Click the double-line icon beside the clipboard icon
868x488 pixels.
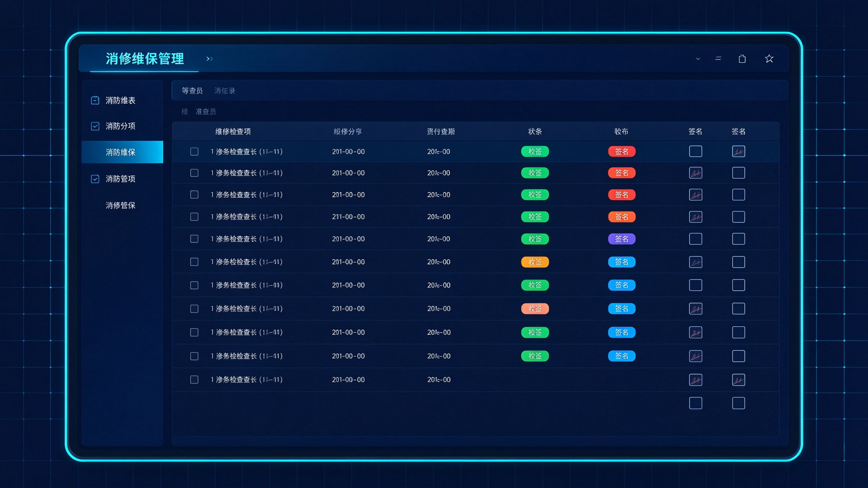click(718, 58)
